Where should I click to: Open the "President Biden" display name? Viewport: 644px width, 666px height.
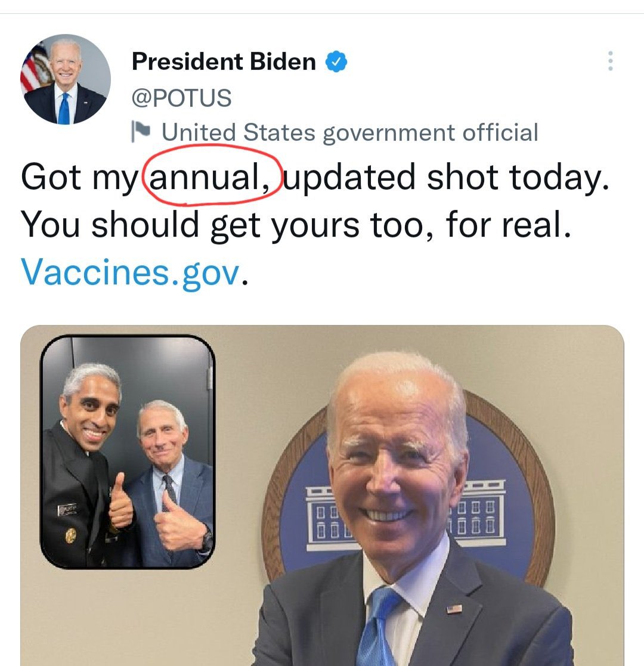(x=224, y=61)
